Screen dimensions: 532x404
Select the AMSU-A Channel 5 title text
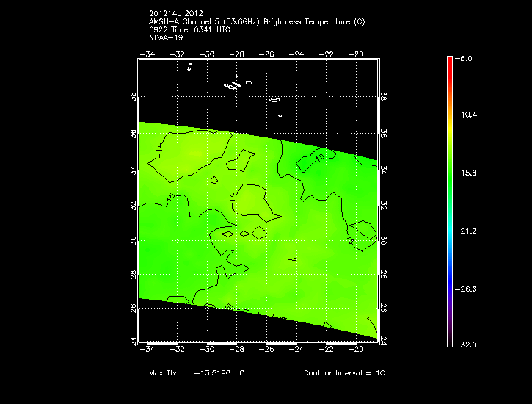pos(256,22)
